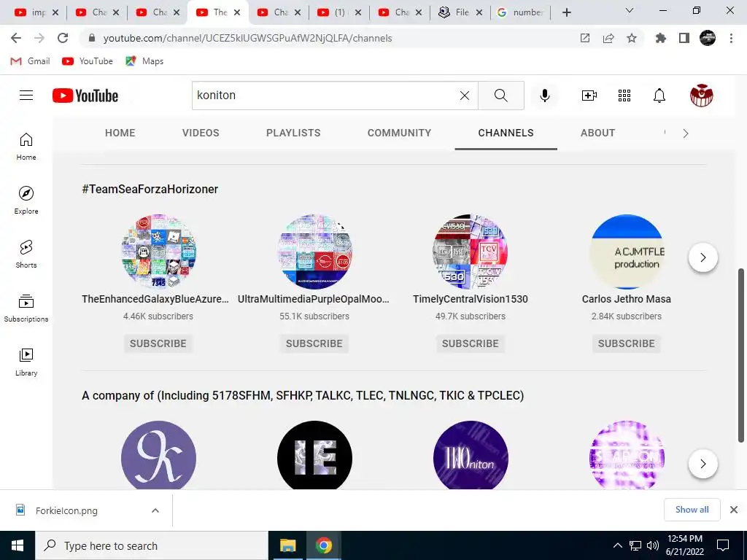Switch to the ABOUT channel tab

(x=598, y=133)
